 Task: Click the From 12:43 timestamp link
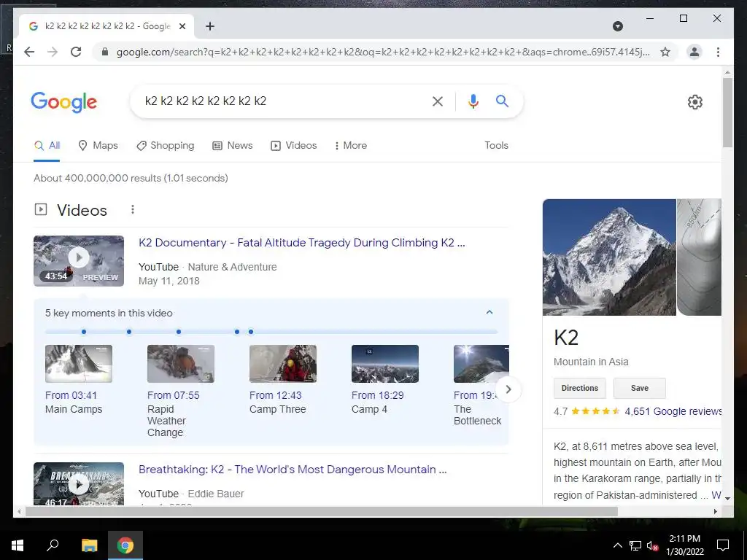pyautogui.click(x=275, y=396)
